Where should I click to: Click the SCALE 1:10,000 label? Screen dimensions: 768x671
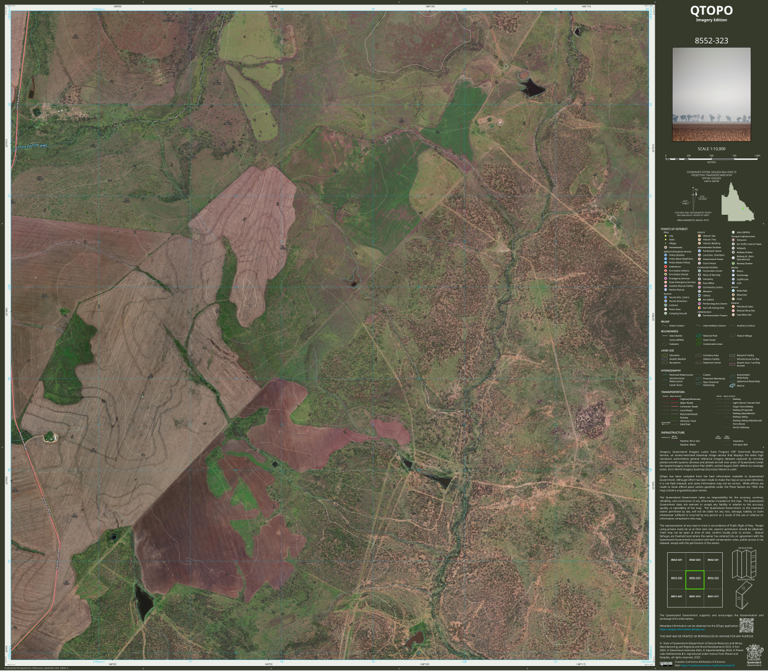711,149
